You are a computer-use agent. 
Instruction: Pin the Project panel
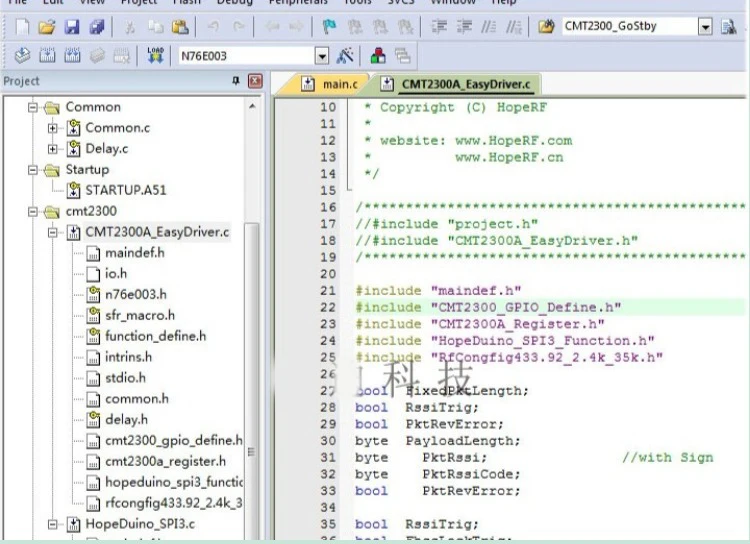coord(236,81)
